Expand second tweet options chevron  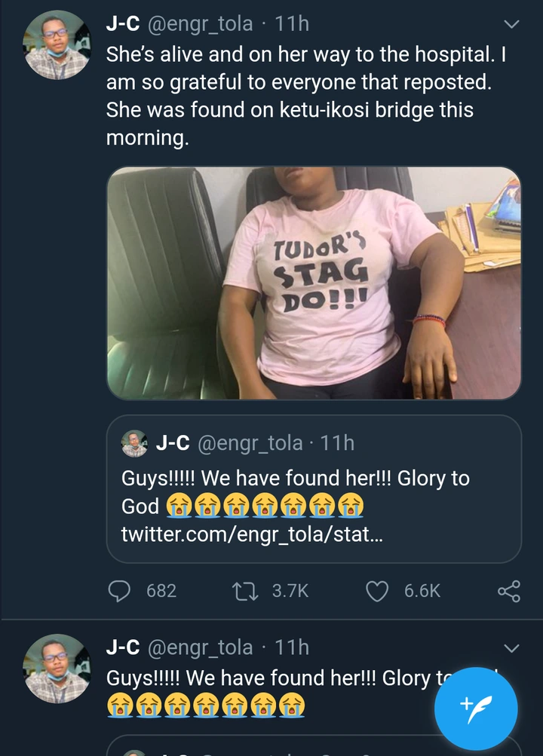tap(511, 648)
